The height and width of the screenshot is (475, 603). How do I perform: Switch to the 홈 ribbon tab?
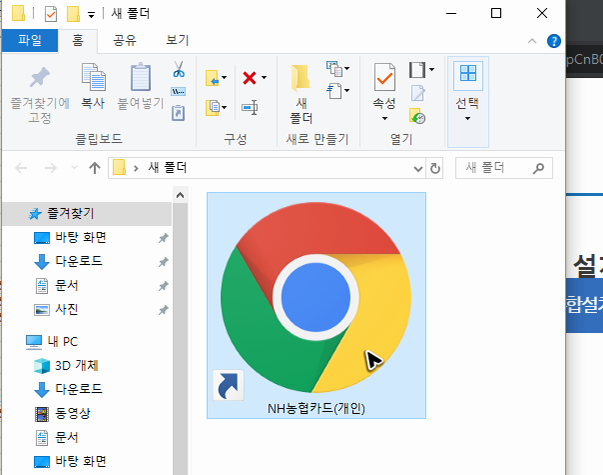tap(78, 40)
